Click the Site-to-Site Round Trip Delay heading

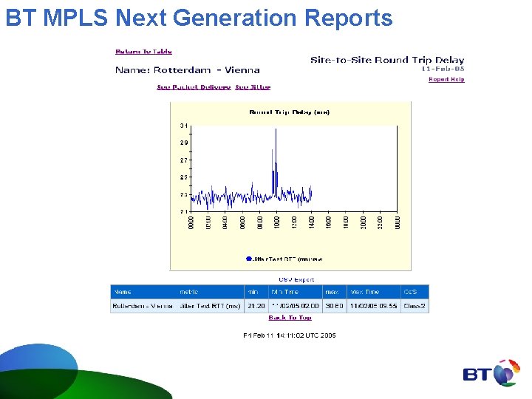(387, 60)
